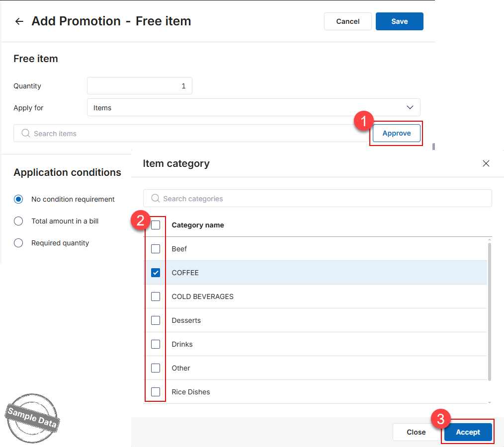The width and height of the screenshot is (504, 447).
Task: Select No condition requirement radio button
Action: [18, 199]
